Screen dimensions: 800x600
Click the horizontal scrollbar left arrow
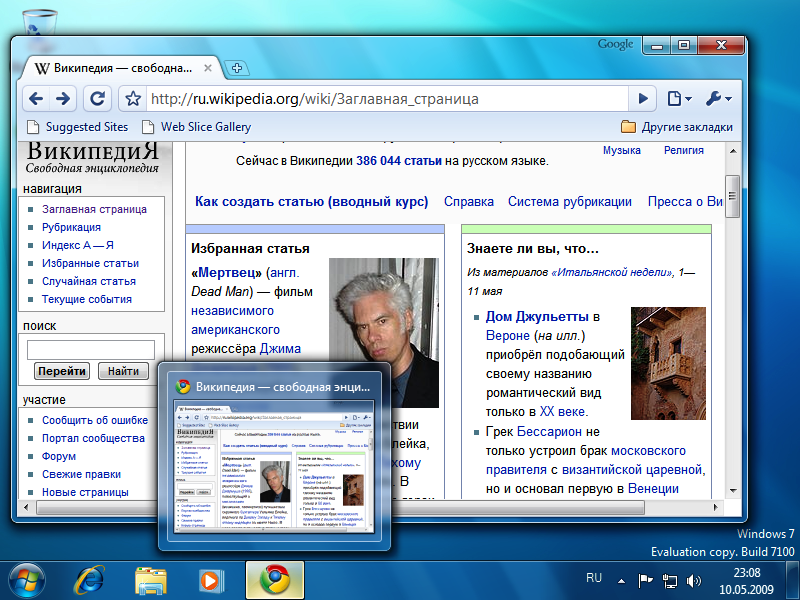click(x=26, y=507)
